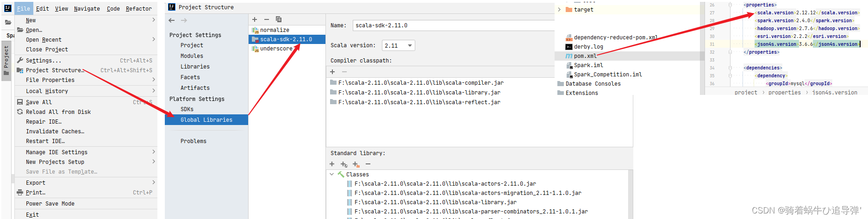Screen dimensions: 868x219
Task: Choose Exit from File menu
Action: 32,215
